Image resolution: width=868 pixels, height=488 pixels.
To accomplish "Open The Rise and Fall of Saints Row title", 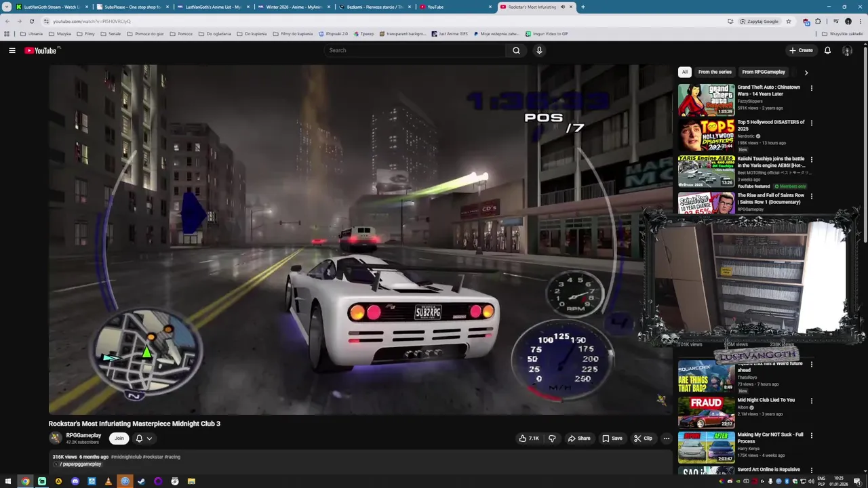I will click(771, 199).
